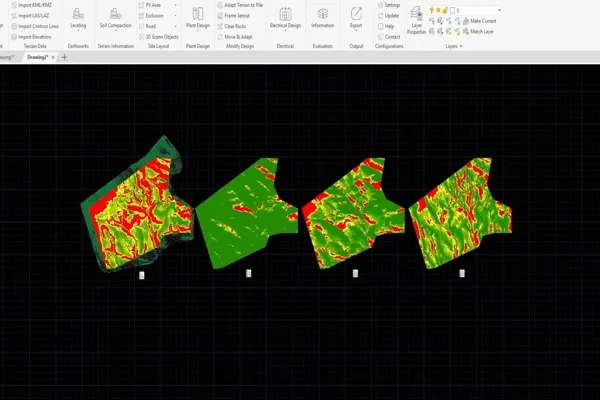
Task: Open the Soil Compaction tool
Action: pos(116,18)
